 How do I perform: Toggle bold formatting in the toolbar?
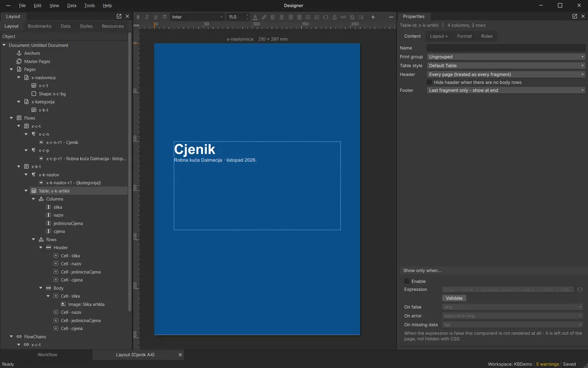point(138,17)
